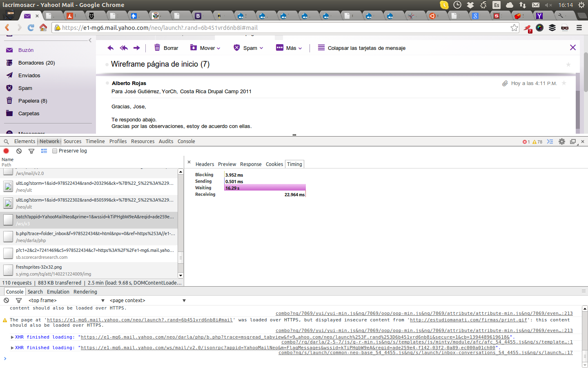Switch to the Headers tab
The width and height of the screenshot is (588, 368).
[x=205, y=164]
